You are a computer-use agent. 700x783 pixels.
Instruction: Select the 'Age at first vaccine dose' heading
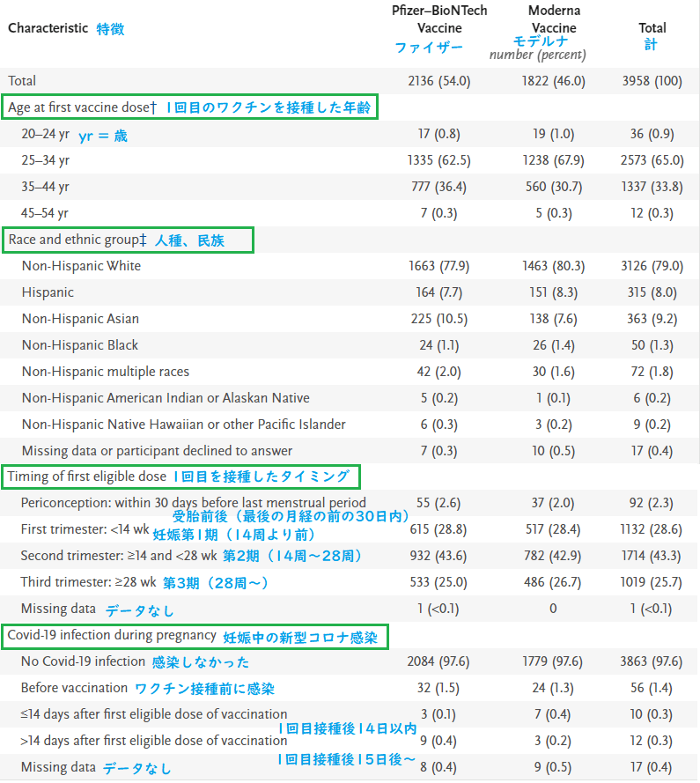(x=83, y=107)
